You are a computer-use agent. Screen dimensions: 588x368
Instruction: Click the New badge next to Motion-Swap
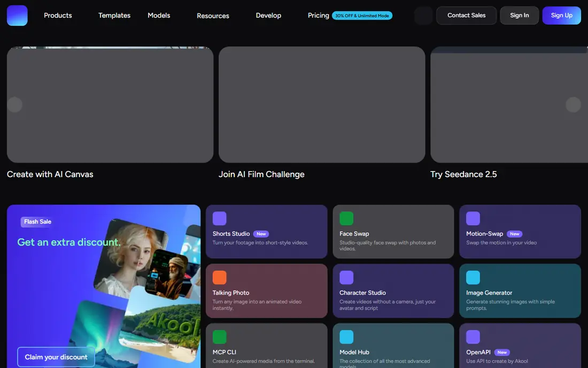pos(514,234)
